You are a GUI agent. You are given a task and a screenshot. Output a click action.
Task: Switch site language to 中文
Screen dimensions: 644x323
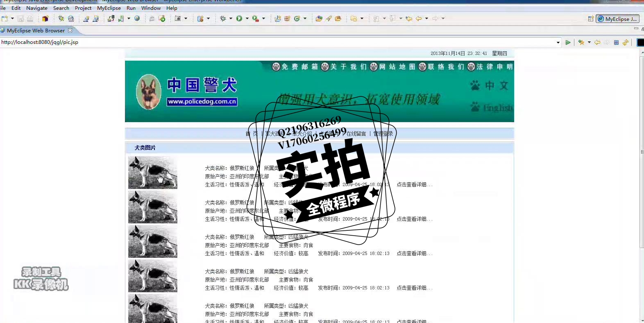click(x=490, y=85)
